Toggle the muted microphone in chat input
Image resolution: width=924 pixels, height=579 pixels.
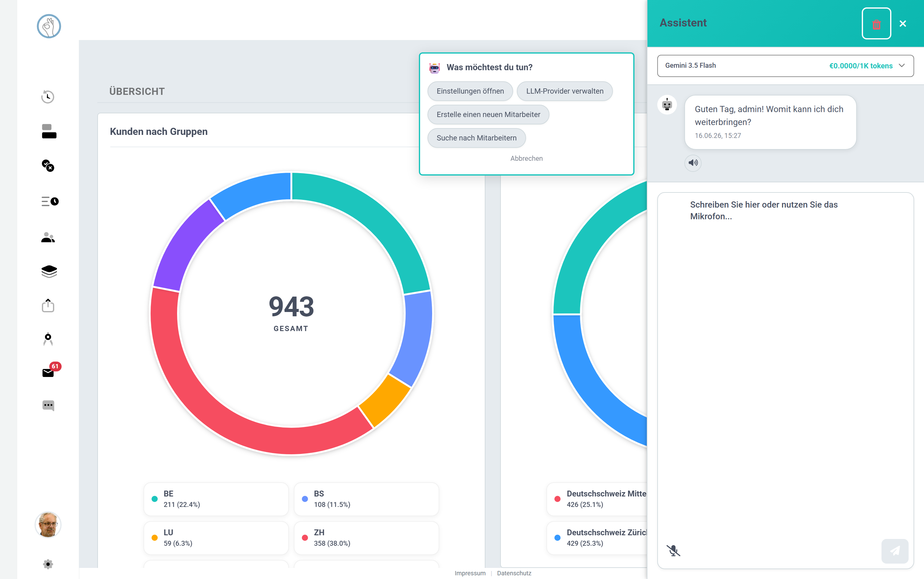673,551
